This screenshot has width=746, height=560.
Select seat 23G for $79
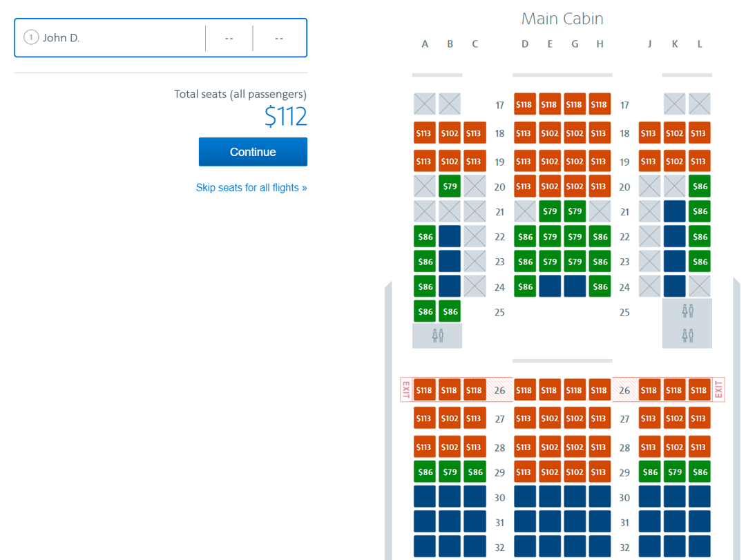[575, 261]
